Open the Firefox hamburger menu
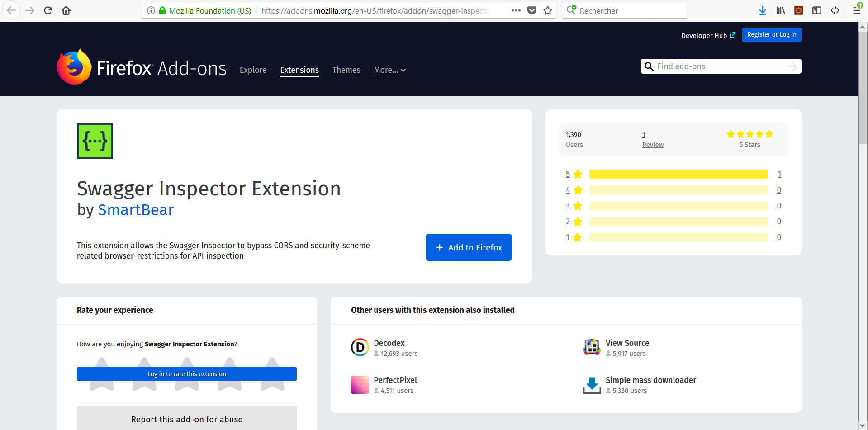868x430 pixels. 856,10
